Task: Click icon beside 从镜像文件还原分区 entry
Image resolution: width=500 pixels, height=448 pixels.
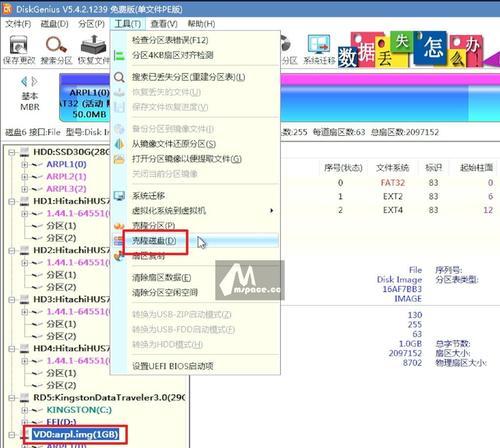Action: pos(119,144)
